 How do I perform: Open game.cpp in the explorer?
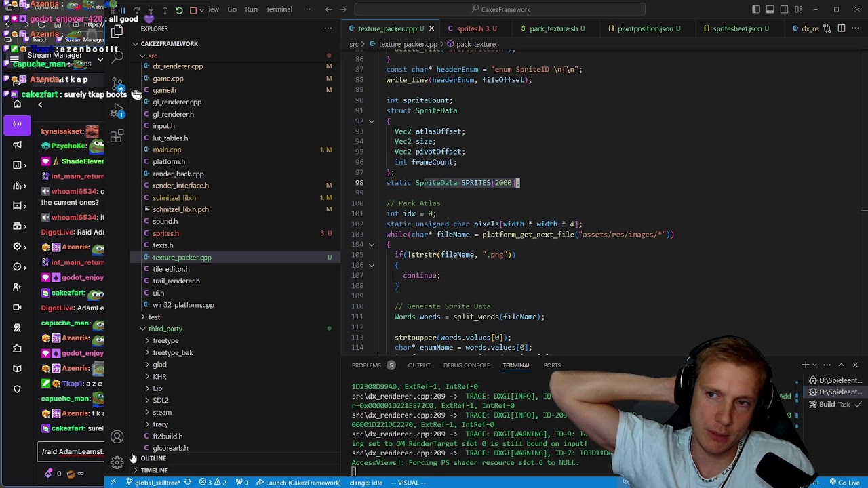(x=167, y=79)
